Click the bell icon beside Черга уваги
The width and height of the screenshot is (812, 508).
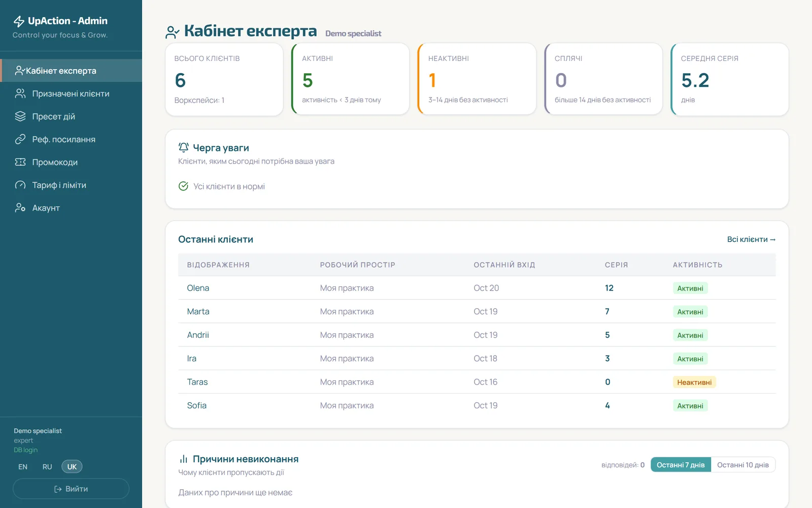point(184,147)
